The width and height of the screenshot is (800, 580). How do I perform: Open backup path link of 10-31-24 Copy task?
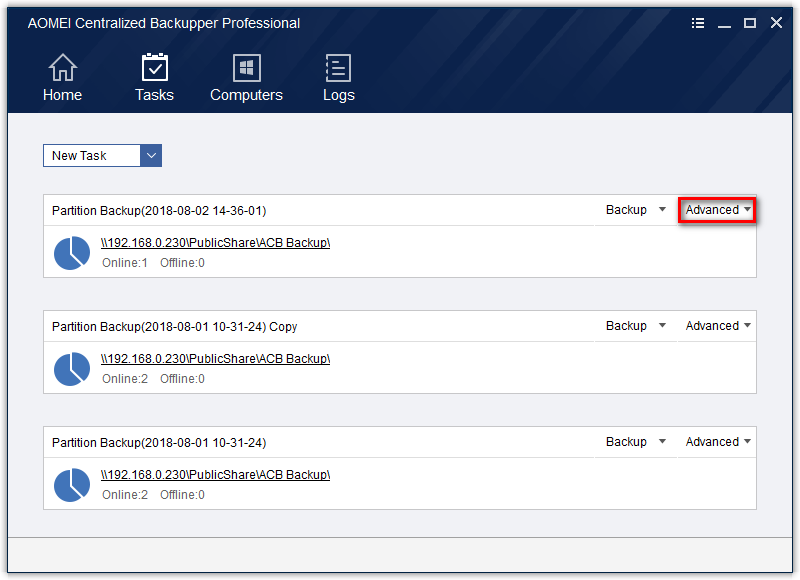(x=215, y=359)
